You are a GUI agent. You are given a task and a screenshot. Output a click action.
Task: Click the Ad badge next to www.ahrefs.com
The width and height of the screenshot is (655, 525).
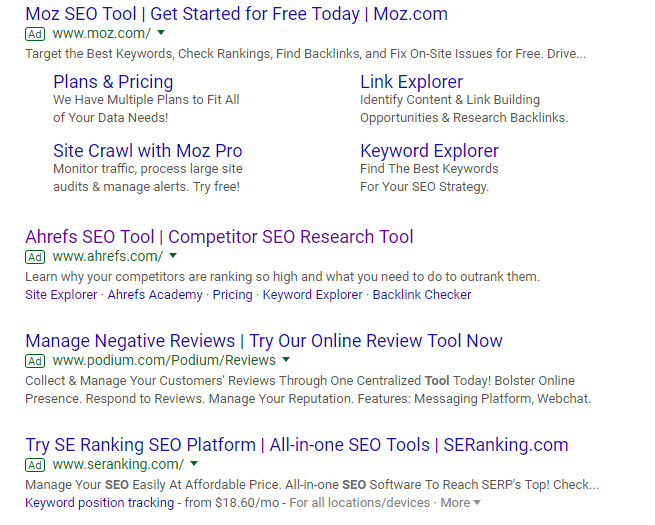coord(35,257)
